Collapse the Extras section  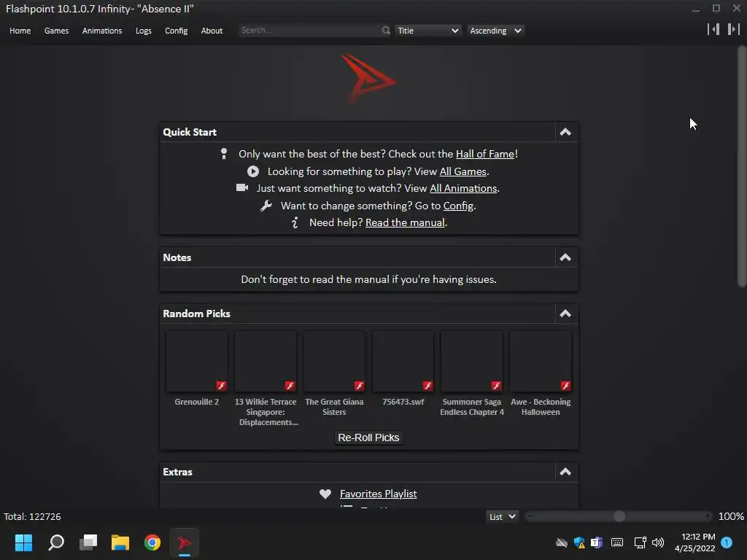coord(565,472)
